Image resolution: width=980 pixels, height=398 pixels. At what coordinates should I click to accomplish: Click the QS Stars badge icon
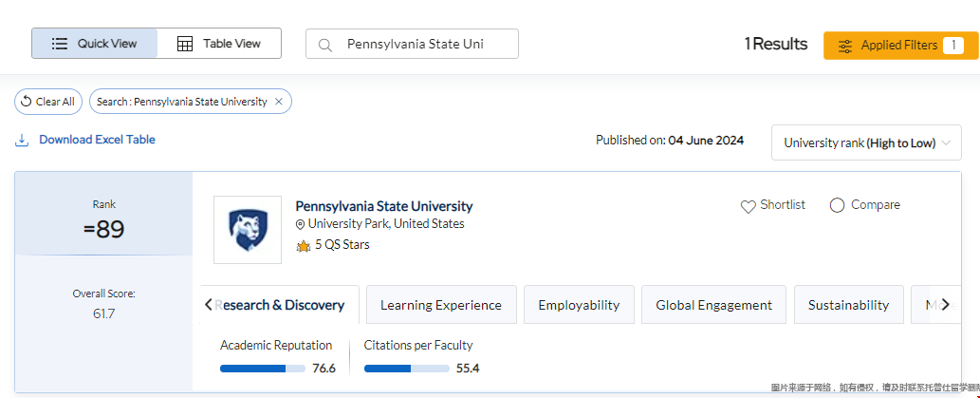[304, 245]
